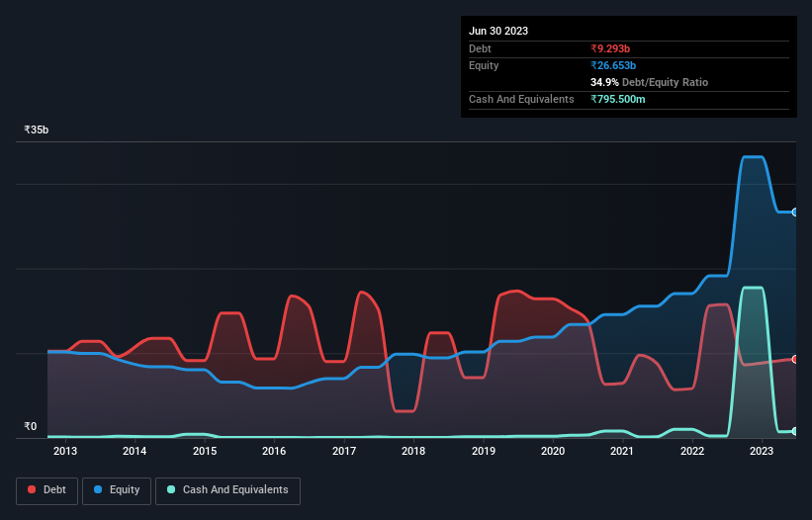Click the ₹9.293b debt value
The image size is (812, 520).
610,48
